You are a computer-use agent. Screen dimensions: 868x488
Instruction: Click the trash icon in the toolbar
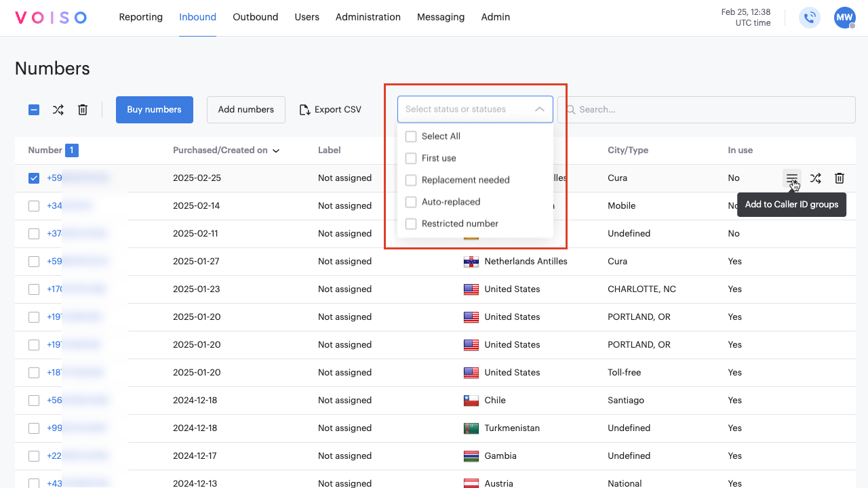coord(82,109)
